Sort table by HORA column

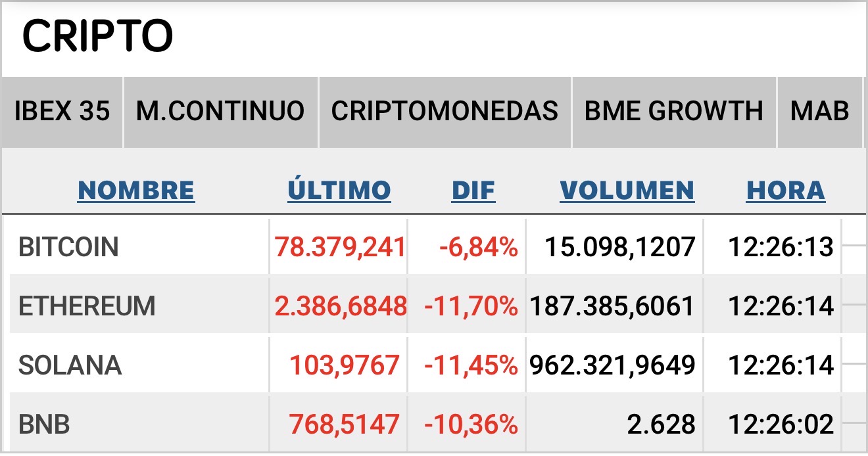point(786,191)
